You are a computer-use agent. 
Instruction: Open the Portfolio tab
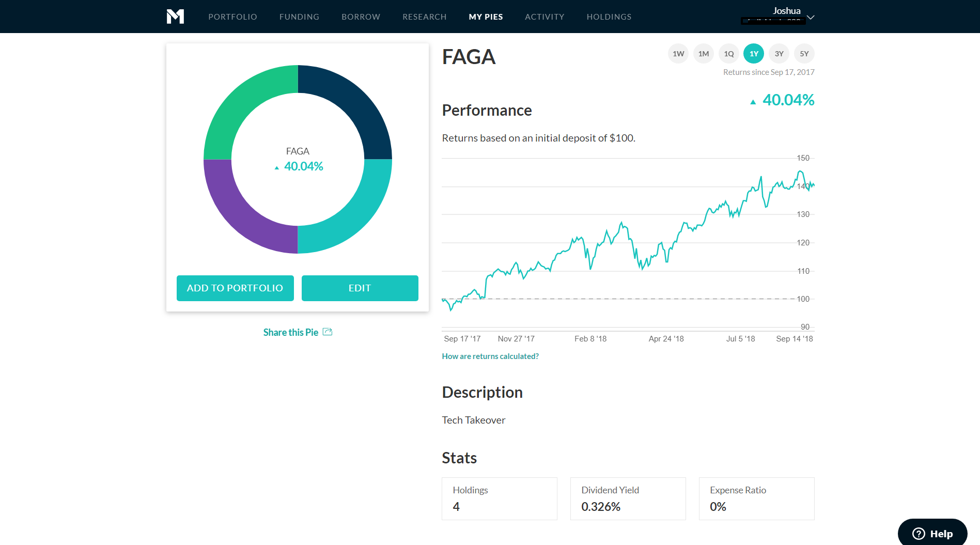tap(232, 17)
